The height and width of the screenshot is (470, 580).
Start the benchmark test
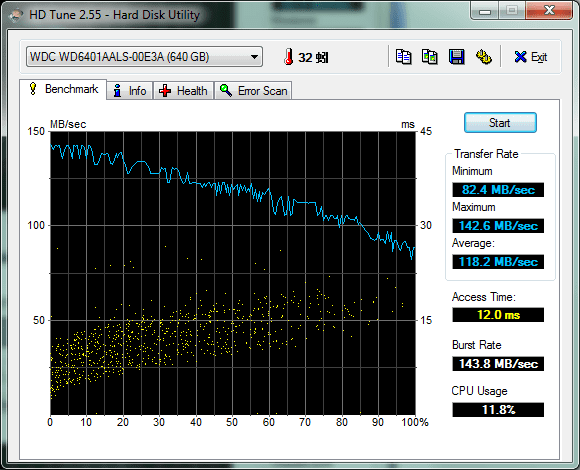[500, 122]
